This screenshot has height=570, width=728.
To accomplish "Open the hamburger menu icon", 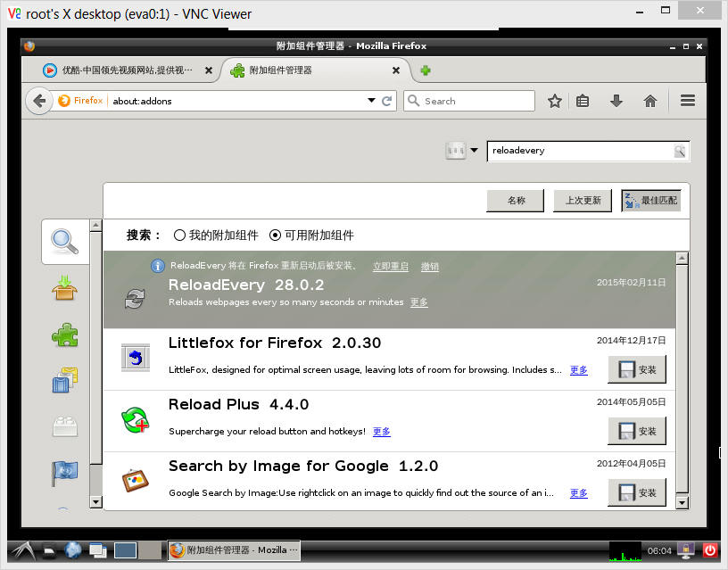I will pos(687,101).
